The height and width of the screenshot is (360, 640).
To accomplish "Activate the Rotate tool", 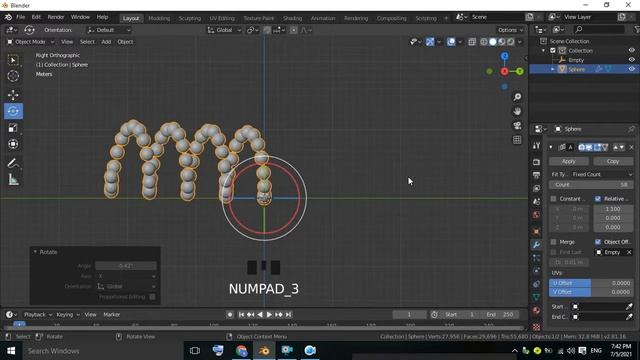I will pos(13,111).
